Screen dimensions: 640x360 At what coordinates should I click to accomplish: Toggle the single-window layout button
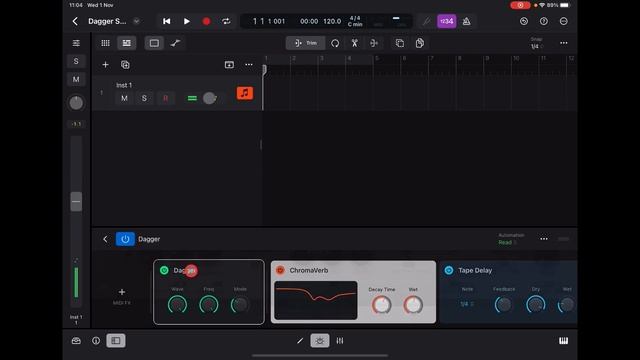click(154, 43)
